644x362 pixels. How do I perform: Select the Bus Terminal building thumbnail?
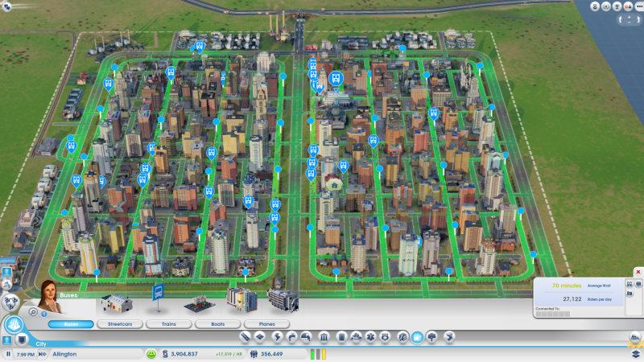tap(242, 299)
